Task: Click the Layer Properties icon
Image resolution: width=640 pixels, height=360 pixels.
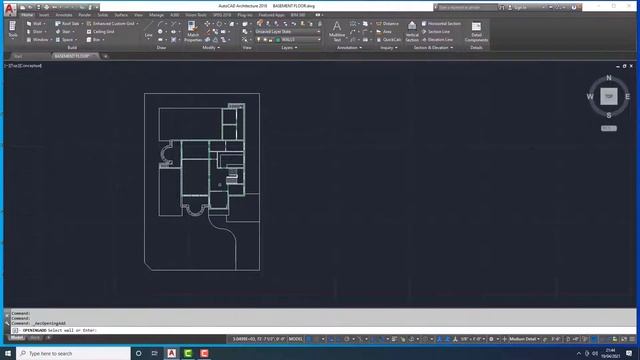Action: (x=260, y=24)
